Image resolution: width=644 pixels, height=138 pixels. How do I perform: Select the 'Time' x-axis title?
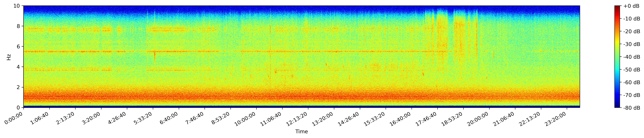point(301,132)
